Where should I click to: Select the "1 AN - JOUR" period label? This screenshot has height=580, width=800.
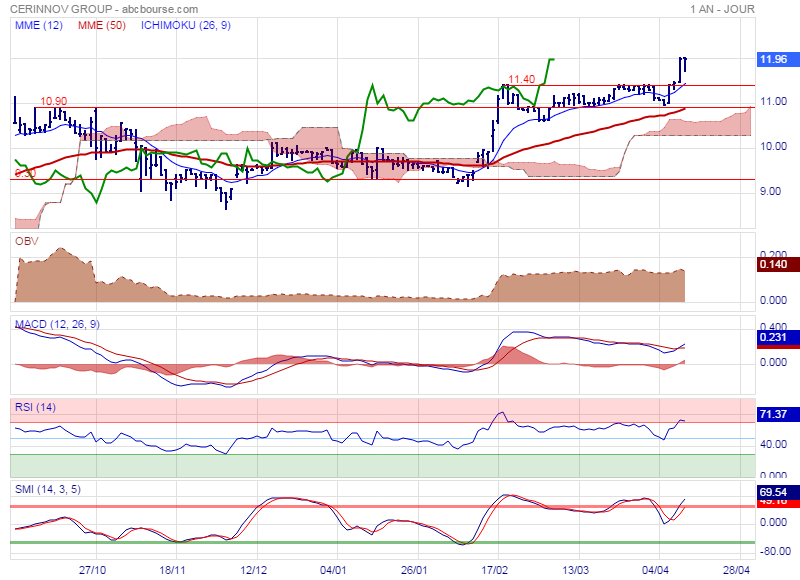pyautogui.click(x=722, y=9)
